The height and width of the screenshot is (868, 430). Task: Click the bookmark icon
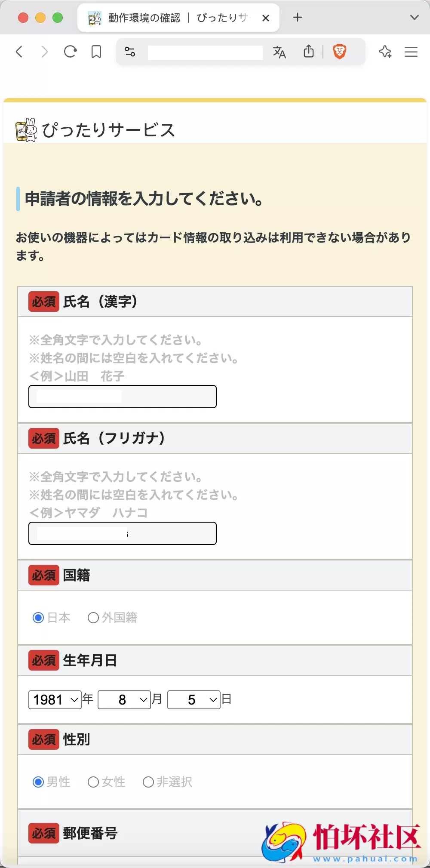(96, 52)
